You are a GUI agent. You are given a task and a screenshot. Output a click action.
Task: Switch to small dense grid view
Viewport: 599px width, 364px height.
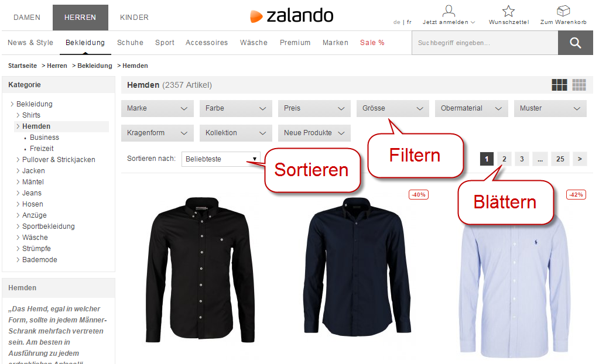(x=579, y=85)
